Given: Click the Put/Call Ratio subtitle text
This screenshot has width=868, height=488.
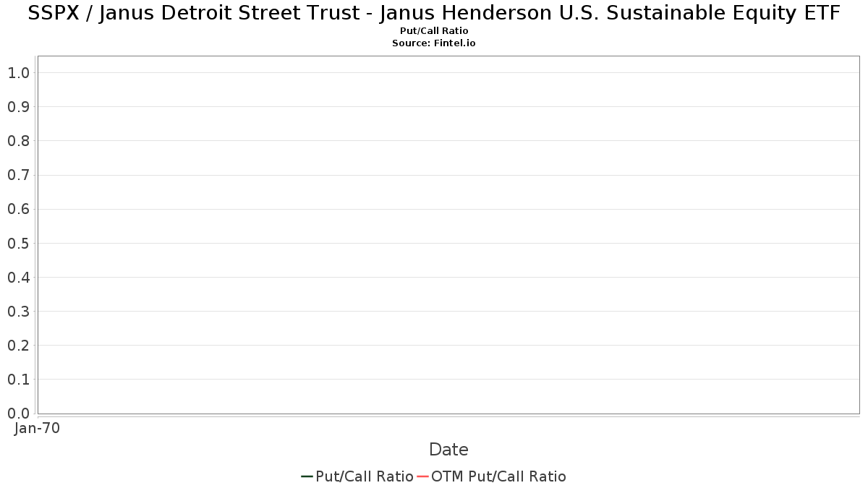Looking at the screenshot, I should (x=434, y=31).
